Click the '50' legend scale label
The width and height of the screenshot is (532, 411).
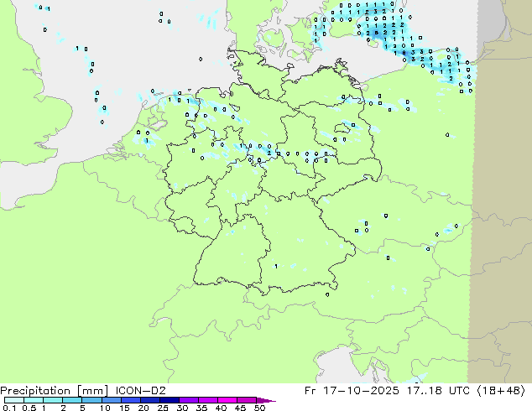(259, 408)
